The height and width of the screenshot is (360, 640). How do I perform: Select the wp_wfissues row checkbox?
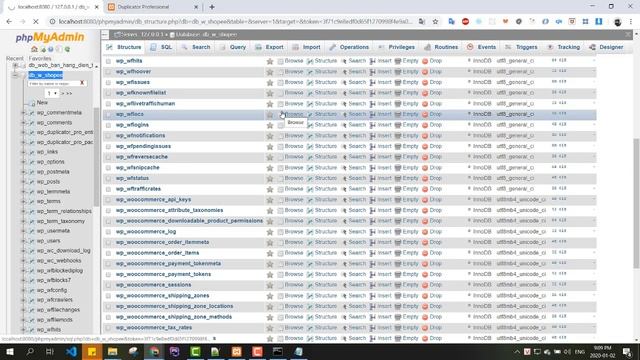click(108, 82)
